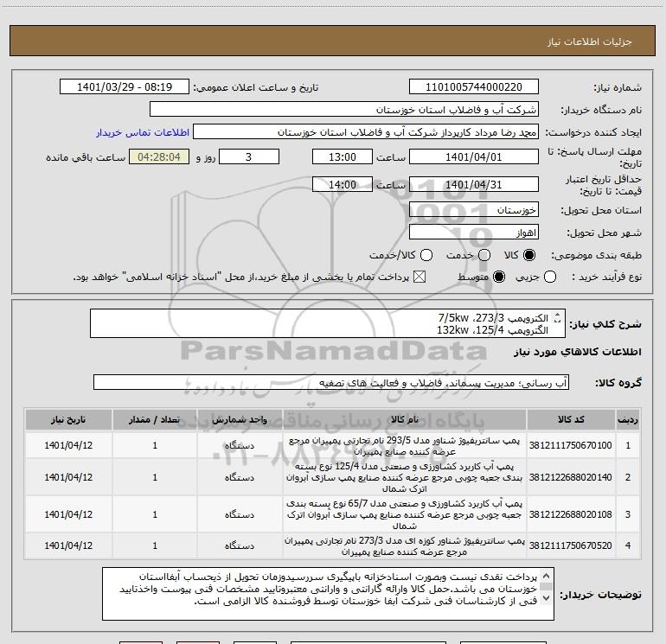Viewport: 666px width, 644px height.
Task: Click the delivery city field اهواز
Action: click(x=474, y=233)
